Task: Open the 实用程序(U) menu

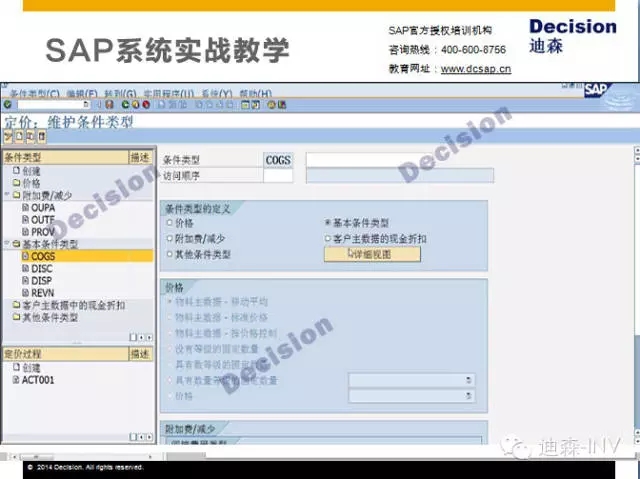Action: click(x=169, y=94)
